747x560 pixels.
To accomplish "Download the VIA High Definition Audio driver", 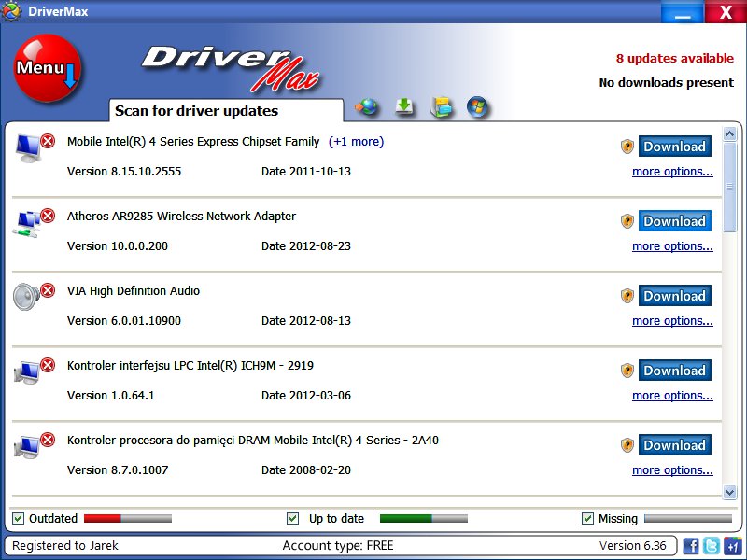I will [674, 296].
